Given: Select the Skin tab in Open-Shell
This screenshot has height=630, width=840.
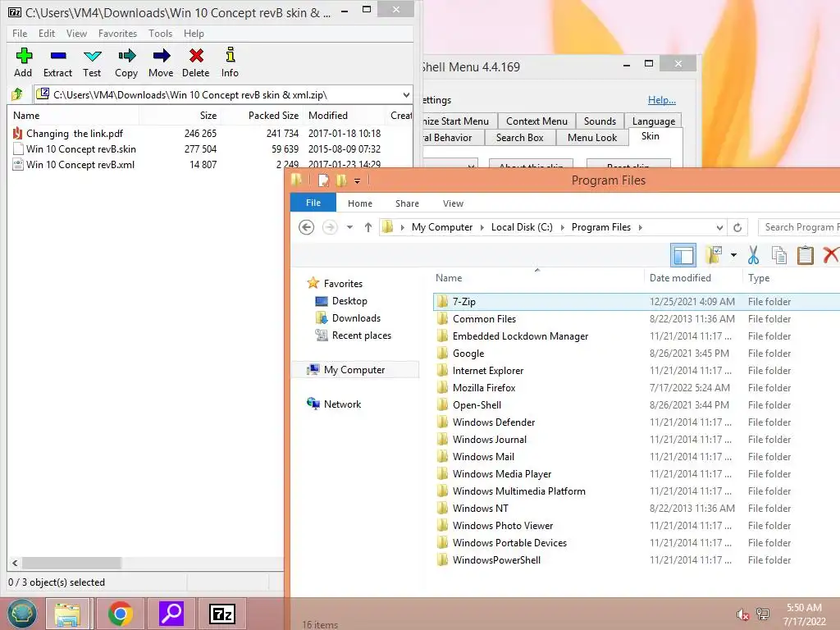Looking at the screenshot, I should click(x=651, y=136).
